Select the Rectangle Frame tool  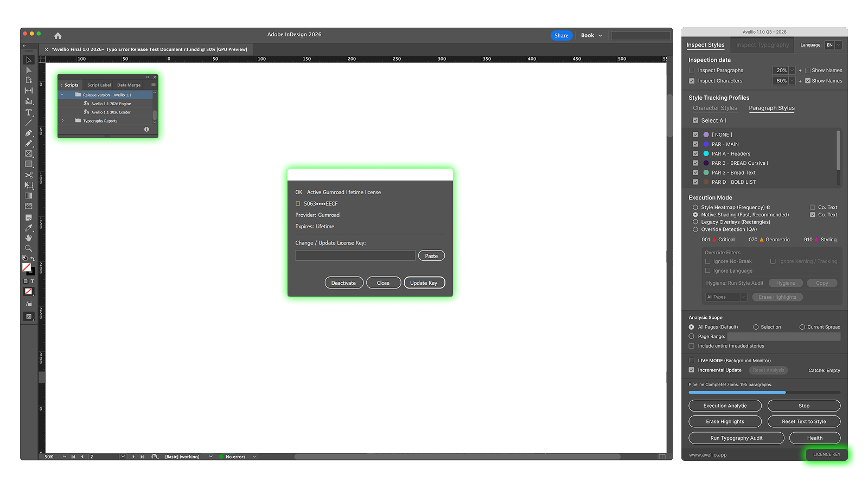(29, 154)
